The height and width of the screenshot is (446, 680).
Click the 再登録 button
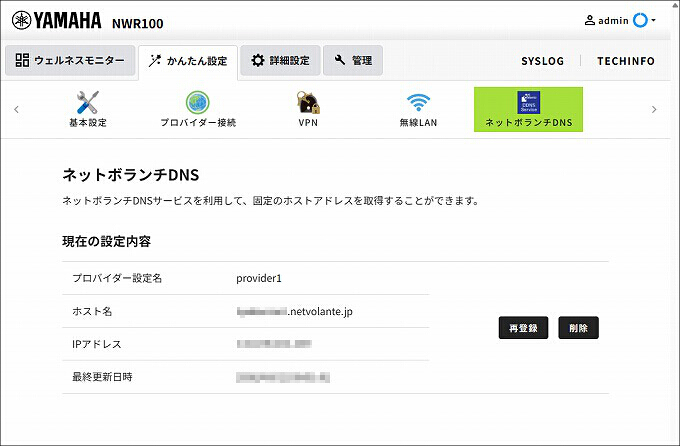[523, 328]
